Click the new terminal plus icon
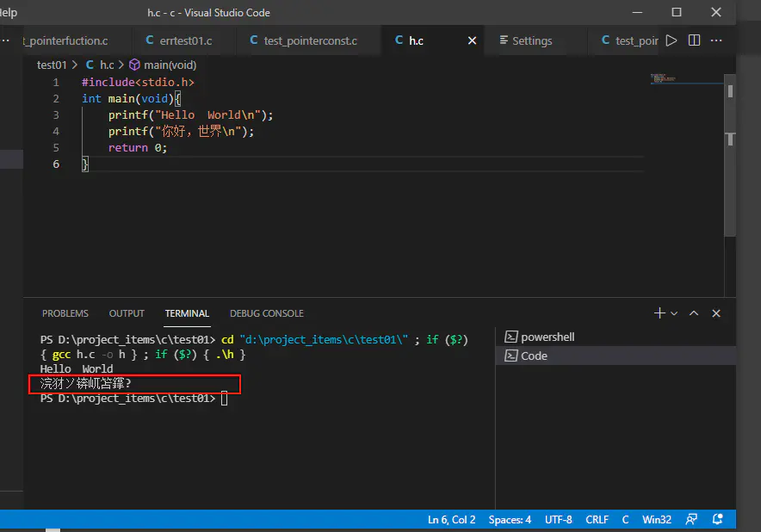The width and height of the screenshot is (761, 532). 659,313
